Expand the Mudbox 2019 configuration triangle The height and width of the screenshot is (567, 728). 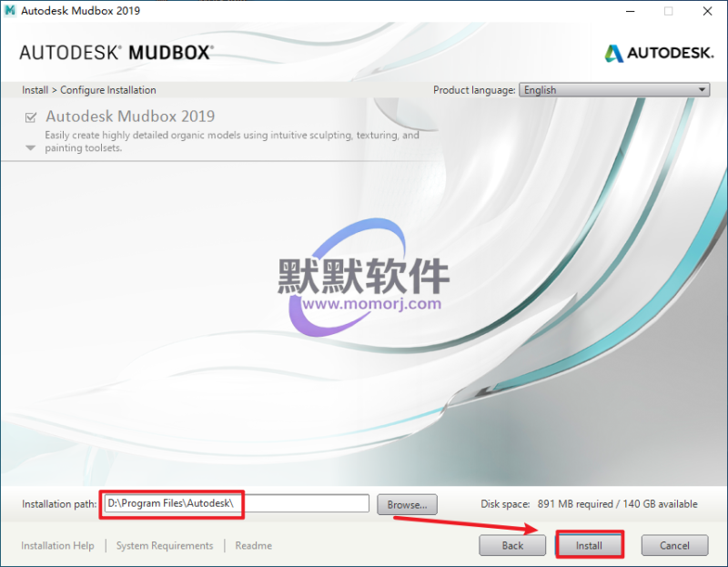pos(30,147)
